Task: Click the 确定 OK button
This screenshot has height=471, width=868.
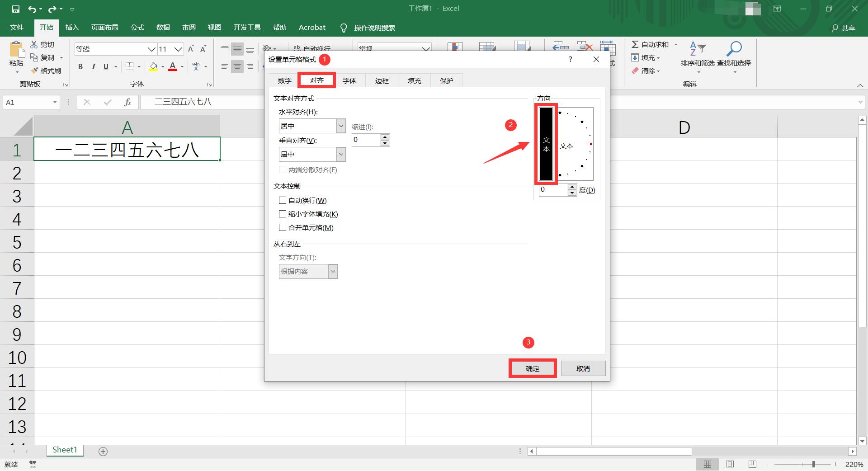Action: click(533, 368)
